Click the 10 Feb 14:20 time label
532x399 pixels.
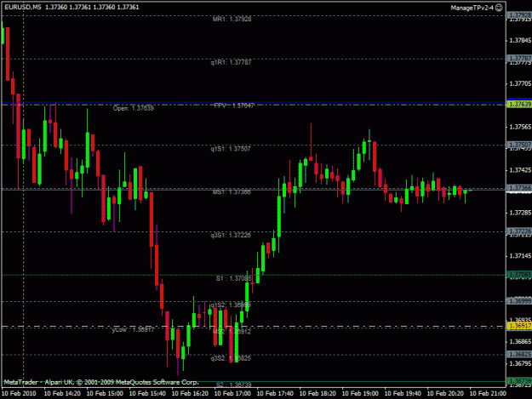[x=62, y=394]
